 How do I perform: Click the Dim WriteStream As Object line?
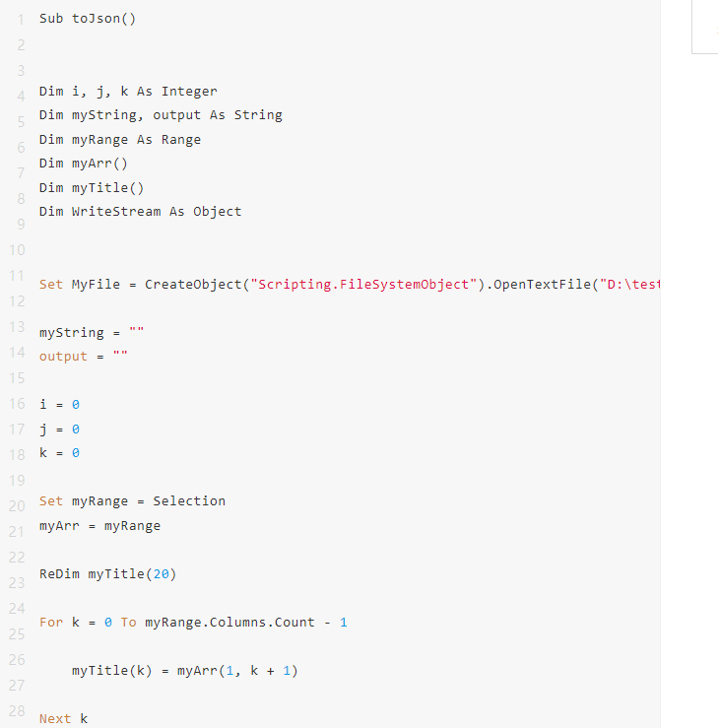click(x=140, y=212)
